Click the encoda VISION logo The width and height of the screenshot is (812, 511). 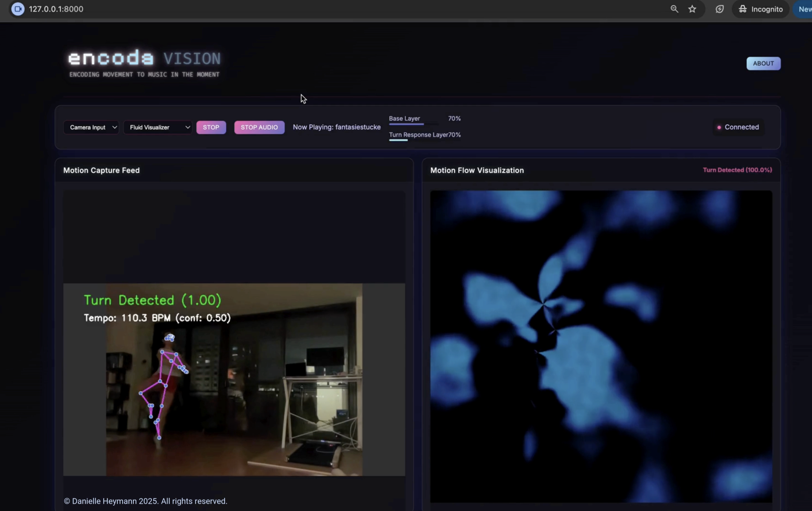(144, 59)
